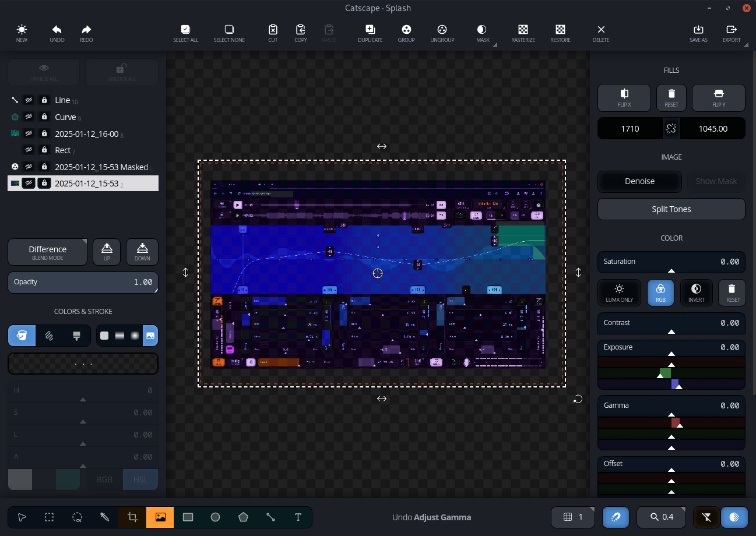This screenshot has width=756, height=536.
Task: Select the Ellipse shape tool
Action: [x=216, y=517]
